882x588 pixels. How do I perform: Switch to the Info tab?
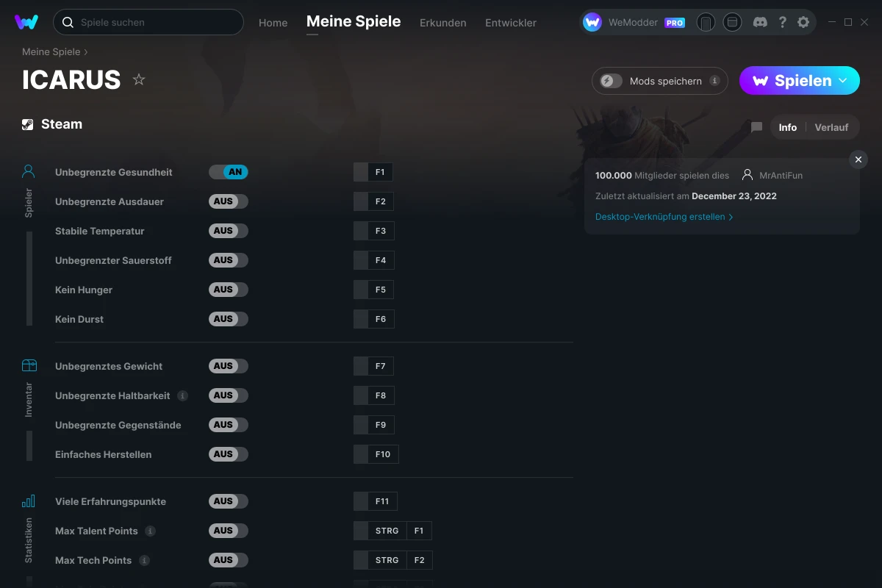point(788,127)
